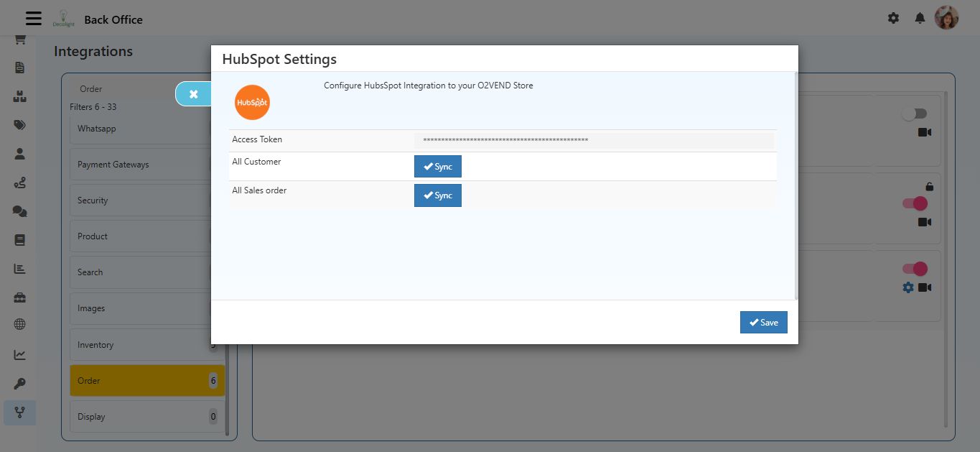Turn off the bottom pink toggle switch
The height and width of the screenshot is (452, 980).
[915, 268]
